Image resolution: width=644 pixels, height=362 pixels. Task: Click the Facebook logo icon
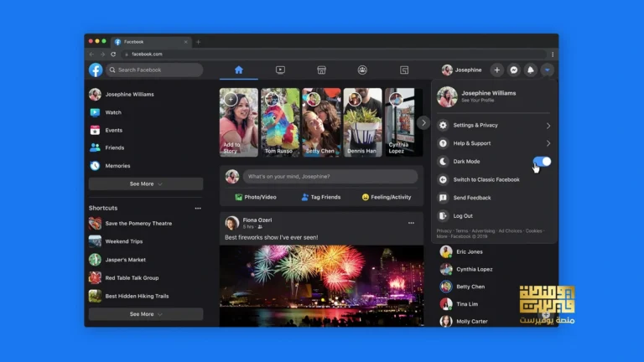point(96,70)
